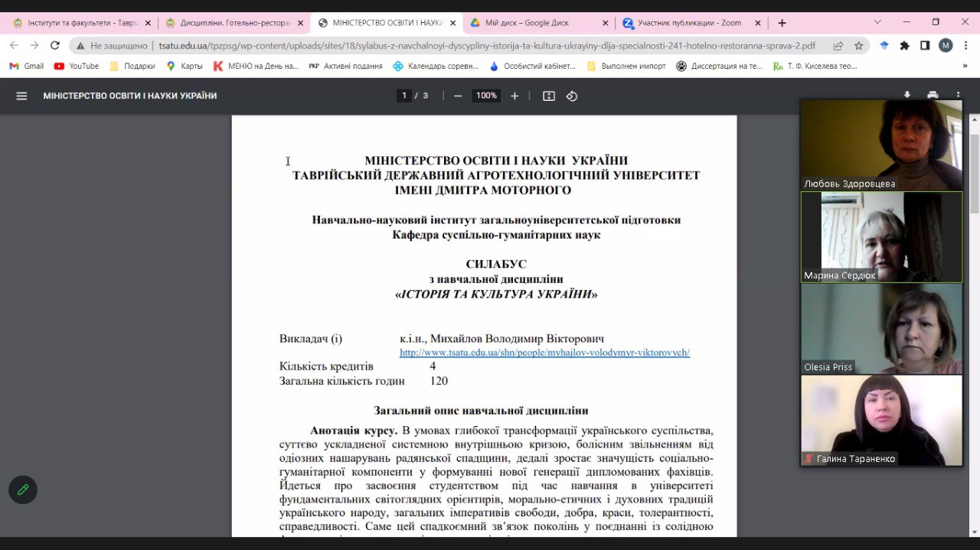This screenshot has width=980, height=550.
Task: Open the tab search dropdown arrow
Action: (877, 22)
